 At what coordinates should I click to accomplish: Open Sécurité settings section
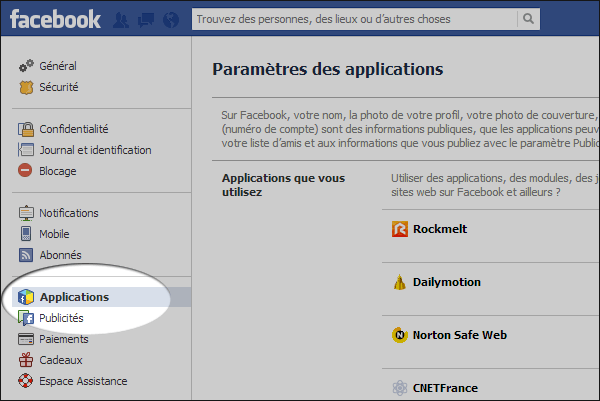pyautogui.click(x=59, y=87)
